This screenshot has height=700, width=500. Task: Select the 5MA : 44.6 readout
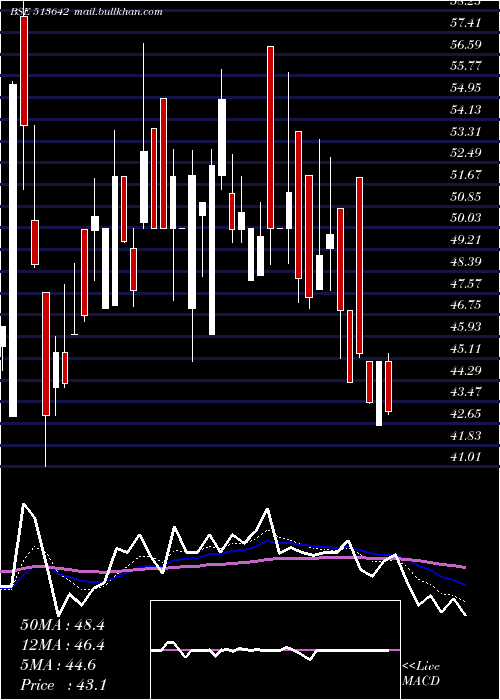point(58,665)
